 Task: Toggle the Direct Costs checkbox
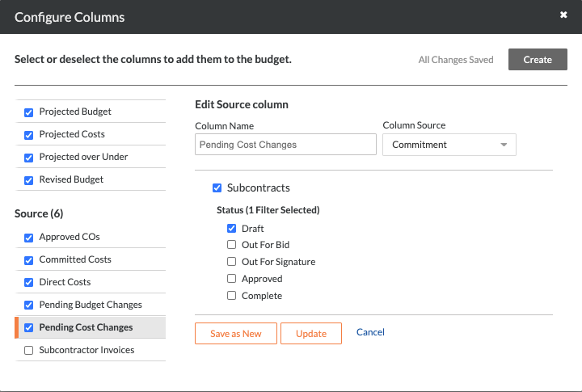[x=28, y=282]
